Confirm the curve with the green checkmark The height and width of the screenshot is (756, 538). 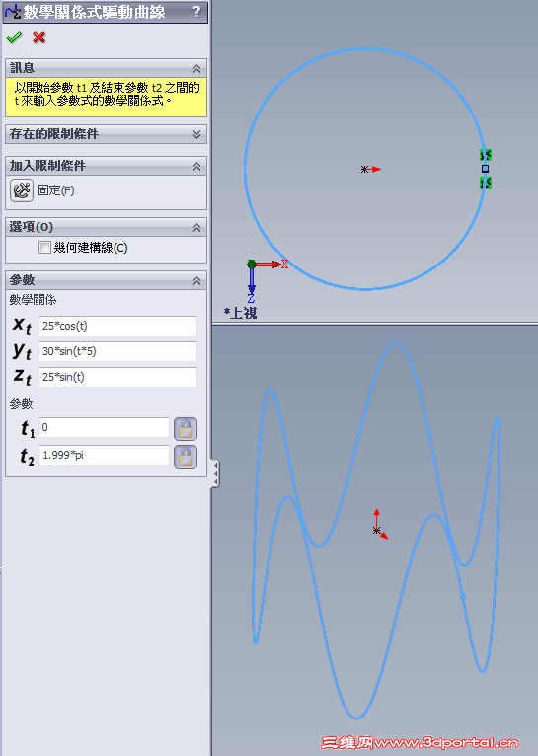point(14,38)
